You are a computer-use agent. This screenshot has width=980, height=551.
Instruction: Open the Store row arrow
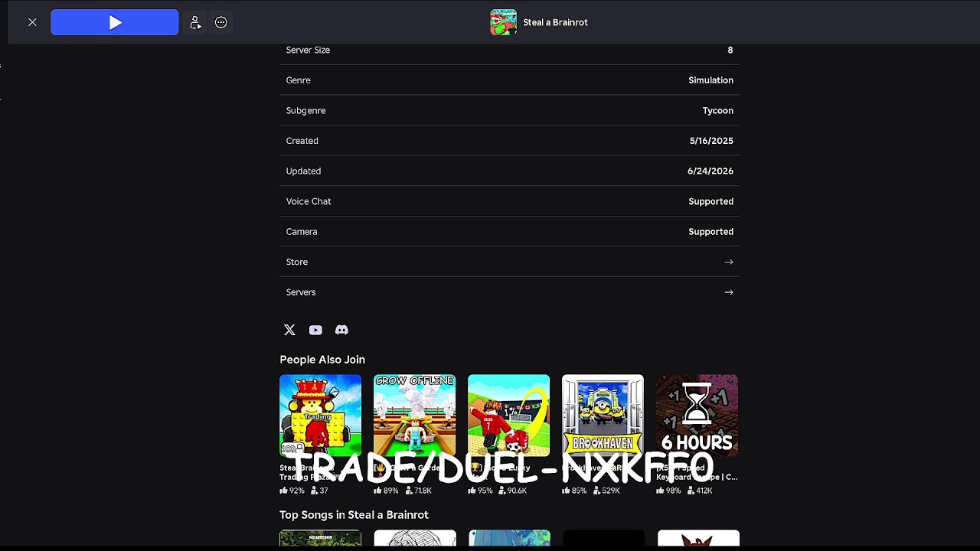click(729, 262)
